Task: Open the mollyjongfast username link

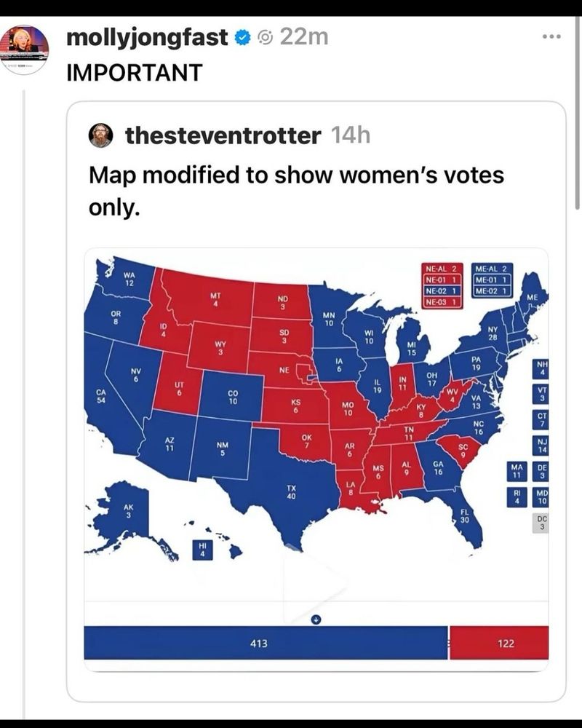Action: pyautogui.click(x=147, y=38)
